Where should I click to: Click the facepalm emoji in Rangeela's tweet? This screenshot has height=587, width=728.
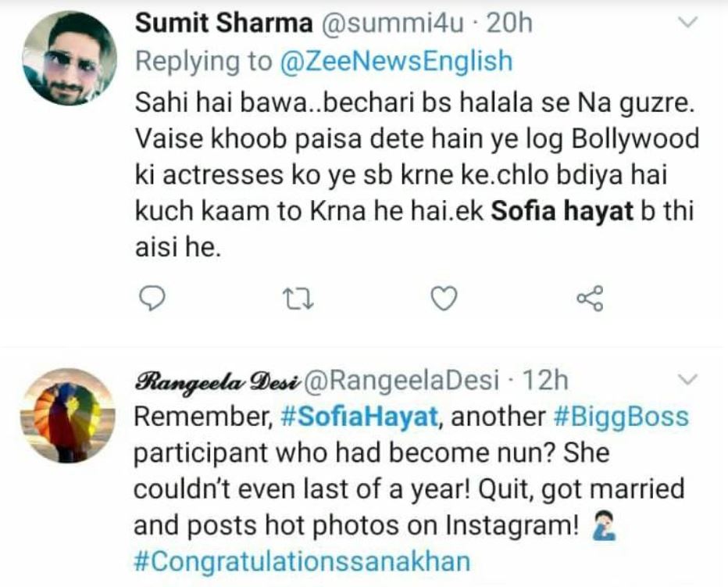coord(601,526)
